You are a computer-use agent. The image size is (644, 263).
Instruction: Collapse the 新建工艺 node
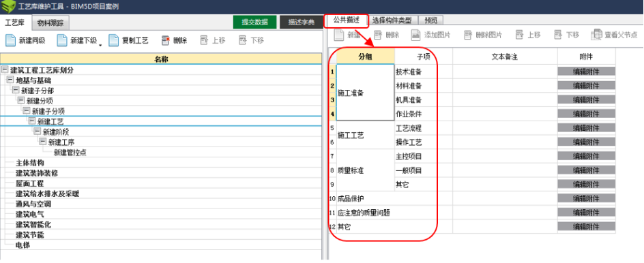(x=31, y=121)
